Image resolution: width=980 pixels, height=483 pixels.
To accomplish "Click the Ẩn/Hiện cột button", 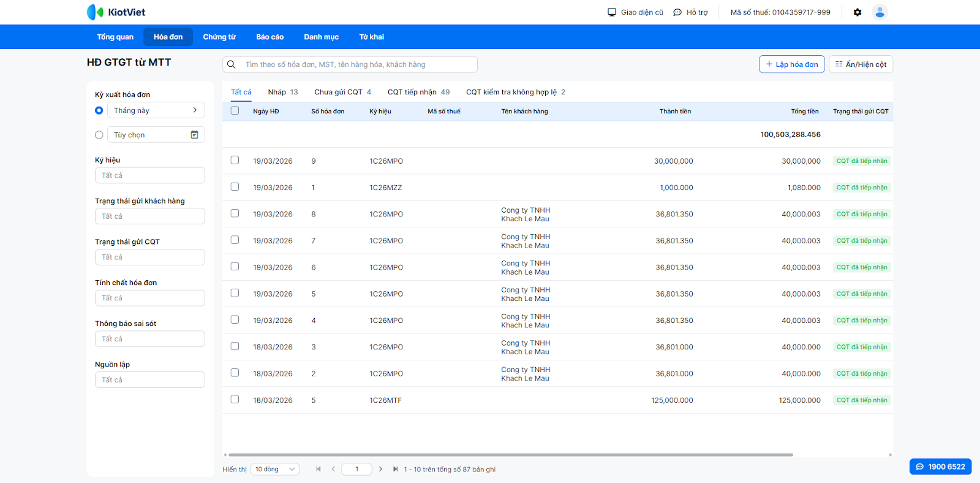I will tap(860, 64).
